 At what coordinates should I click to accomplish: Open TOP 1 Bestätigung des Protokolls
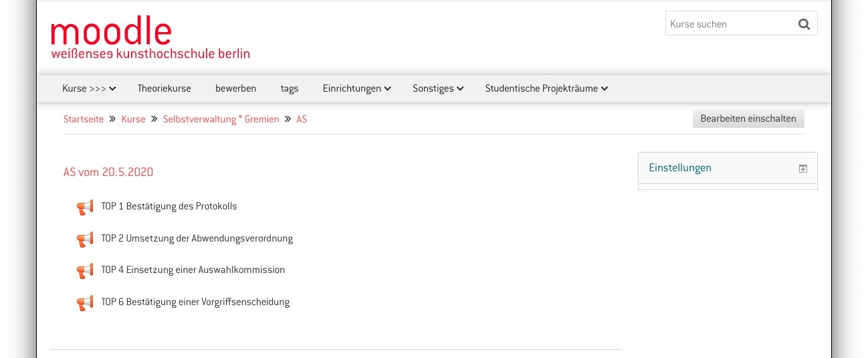(169, 206)
